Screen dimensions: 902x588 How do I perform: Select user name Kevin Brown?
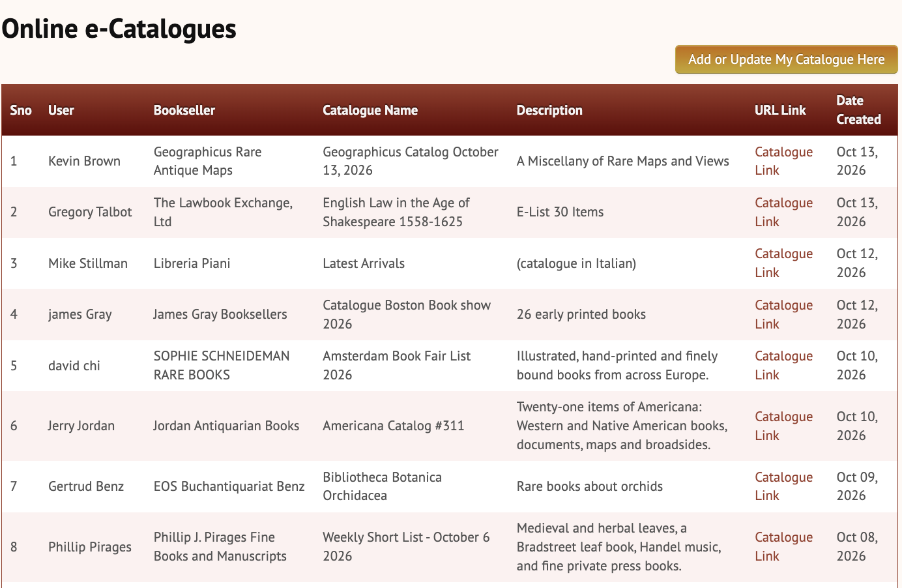coord(84,161)
